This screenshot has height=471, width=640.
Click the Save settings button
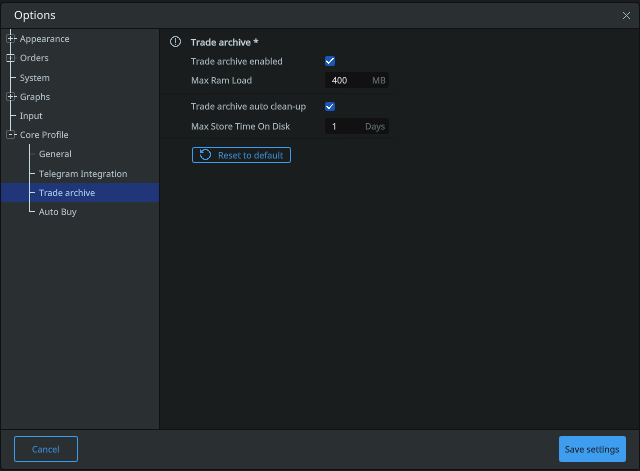pos(592,449)
